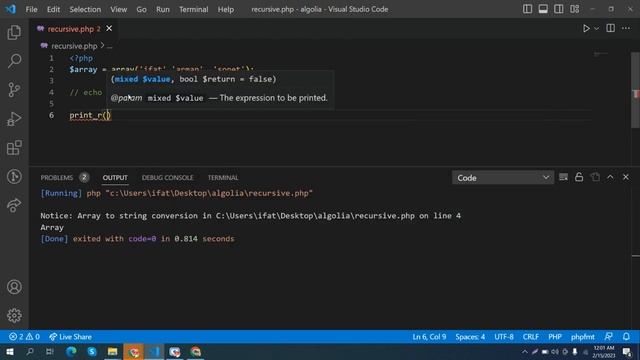This screenshot has width=640, height=360.
Task: Open the Windows Start menu
Action: pos(9,351)
